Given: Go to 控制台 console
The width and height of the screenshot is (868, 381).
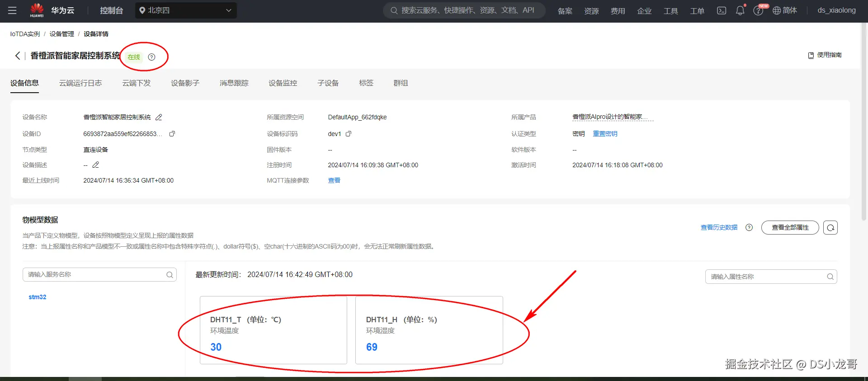Looking at the screenshot, I should [111, 10].
